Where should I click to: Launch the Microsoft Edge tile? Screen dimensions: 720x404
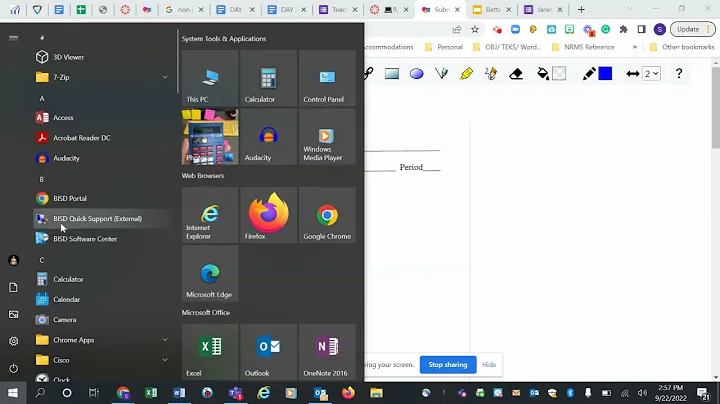click(210, 273)
